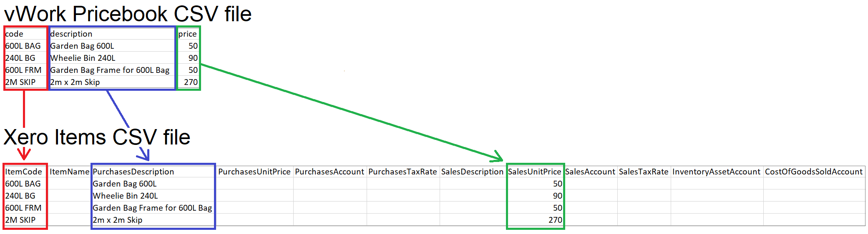868x234 pixels.
Task: Click the "vWork Pricebook CSV file" heading
Action: (128, 14)
